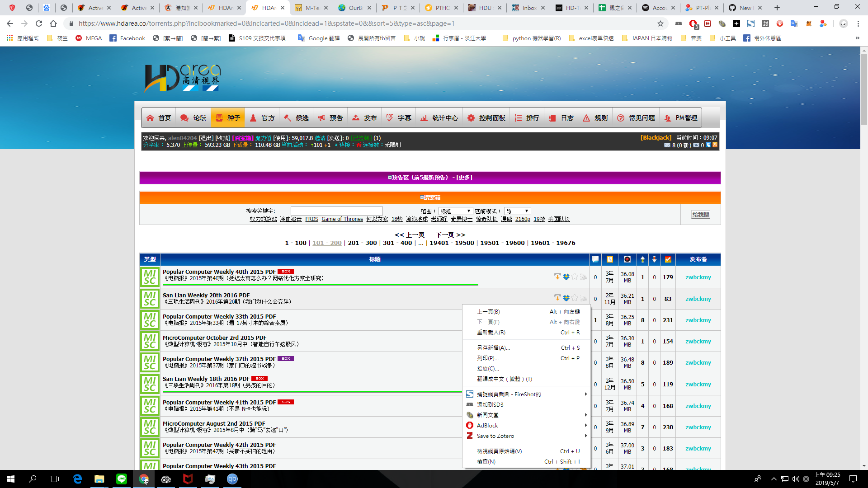868x488 pixels.
Task: Select Save to Zotero in context menu
Action: click(495, 436)
